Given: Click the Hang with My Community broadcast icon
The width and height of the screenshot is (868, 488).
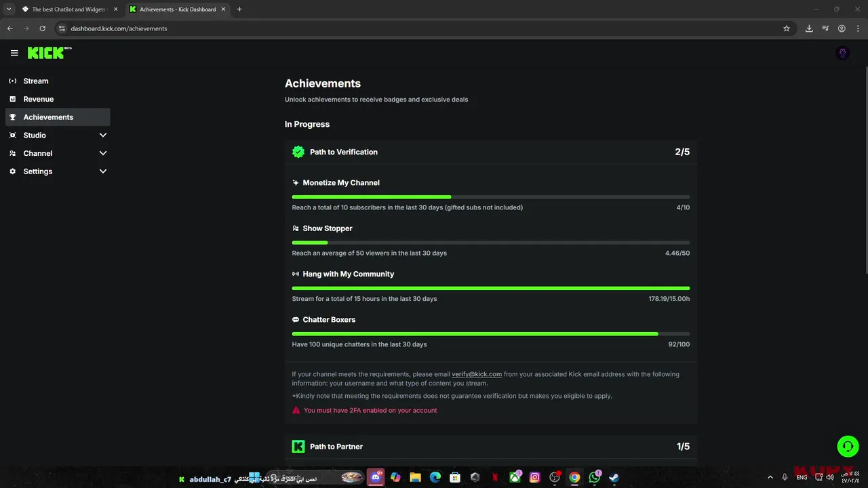Looking at the screenshot, I should coord(296,274).
